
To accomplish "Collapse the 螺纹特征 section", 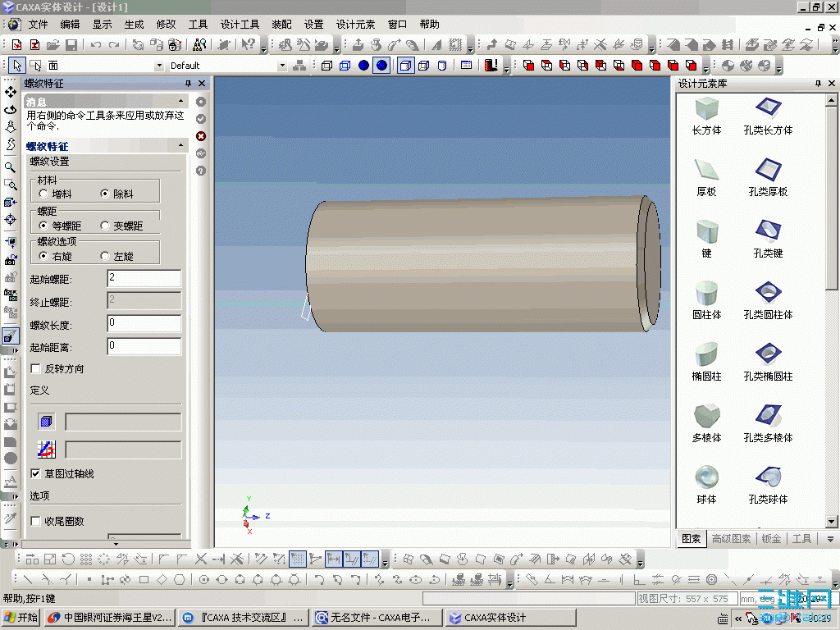I will coord(180,145).
